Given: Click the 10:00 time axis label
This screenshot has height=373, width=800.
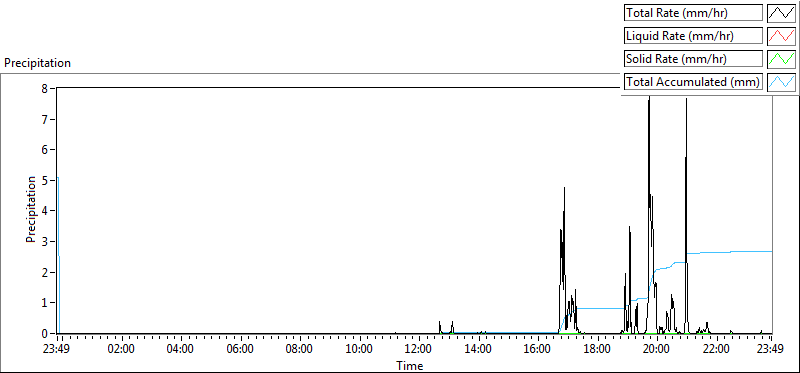Looking at the screenshot, I should click(x=359, y=350).
